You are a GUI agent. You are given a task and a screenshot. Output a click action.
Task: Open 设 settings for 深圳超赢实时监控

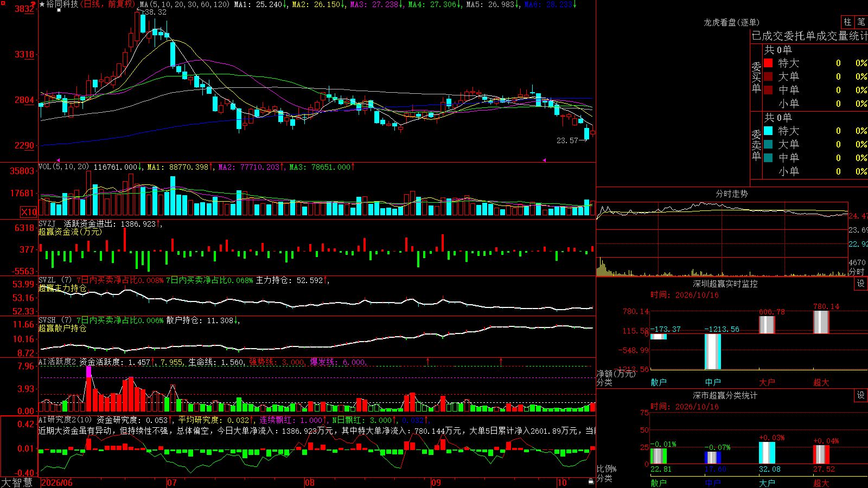(861, 284)
